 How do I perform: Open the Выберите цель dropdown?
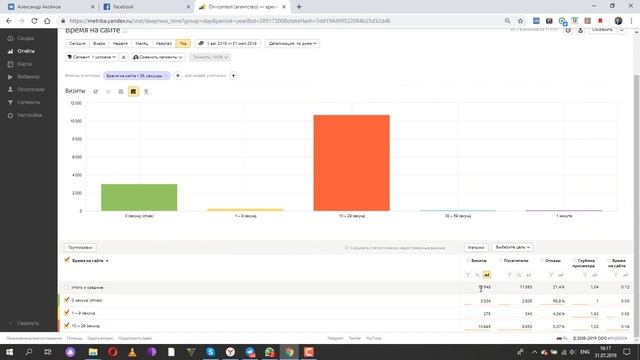[x=512, y=247]
